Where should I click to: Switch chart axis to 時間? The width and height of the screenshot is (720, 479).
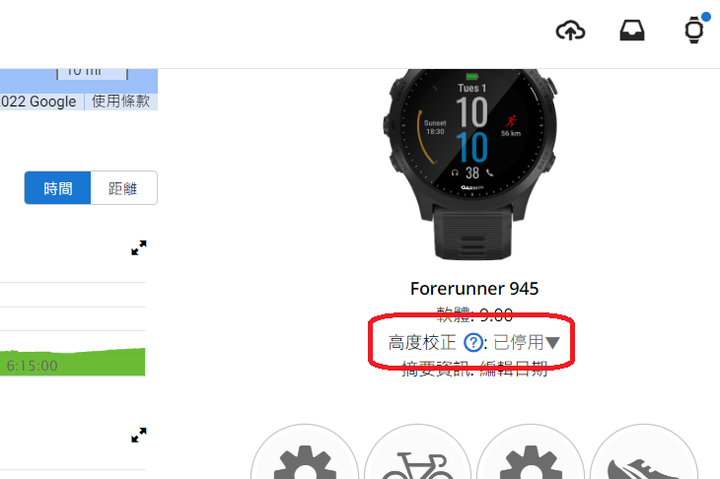tap(58, 188)
